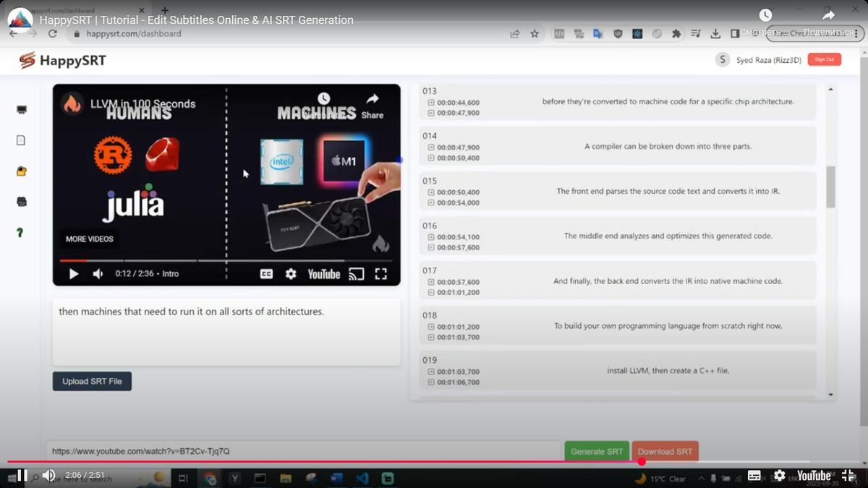
Task: Open the Google Translate extension
Action: [x=598, y=34]
